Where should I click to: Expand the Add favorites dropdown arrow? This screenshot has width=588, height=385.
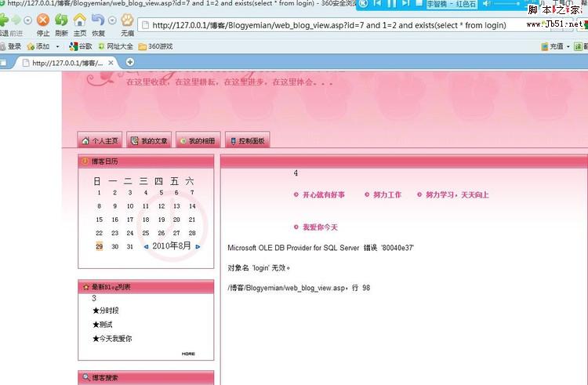[57, 46]
